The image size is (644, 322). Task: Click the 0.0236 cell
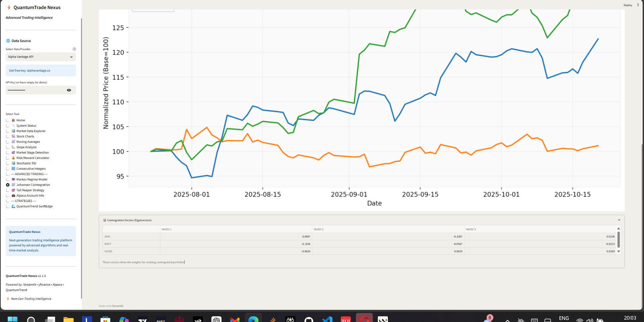[x=540, y=237]
